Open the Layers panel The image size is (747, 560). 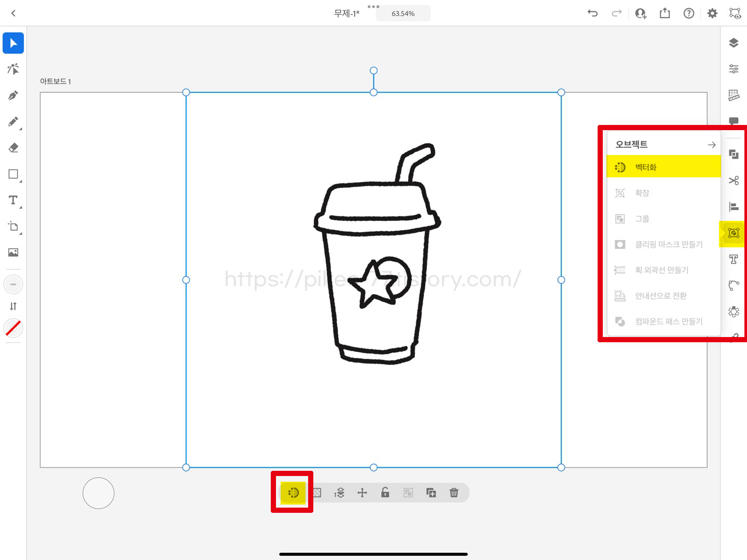tap(734, 43)
